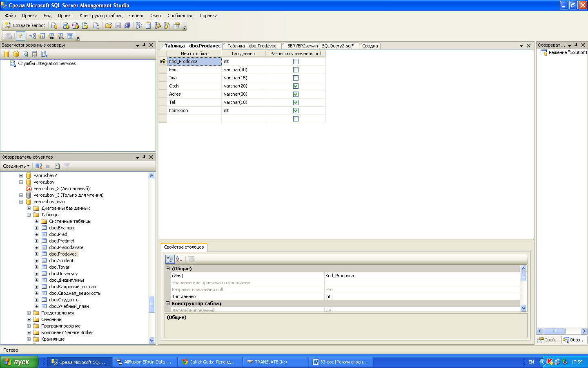Expand the dbo.Student table node

(36, 260)
